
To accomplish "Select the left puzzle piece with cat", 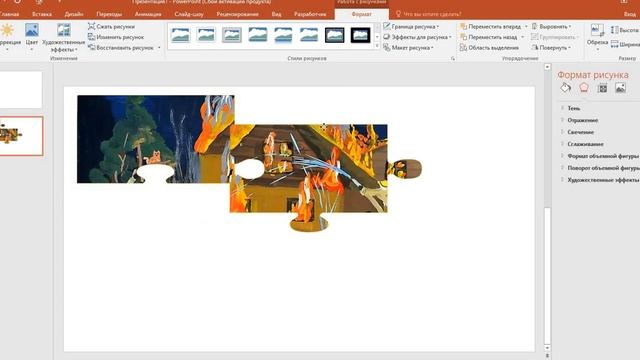I will click(x=155, y=139).
